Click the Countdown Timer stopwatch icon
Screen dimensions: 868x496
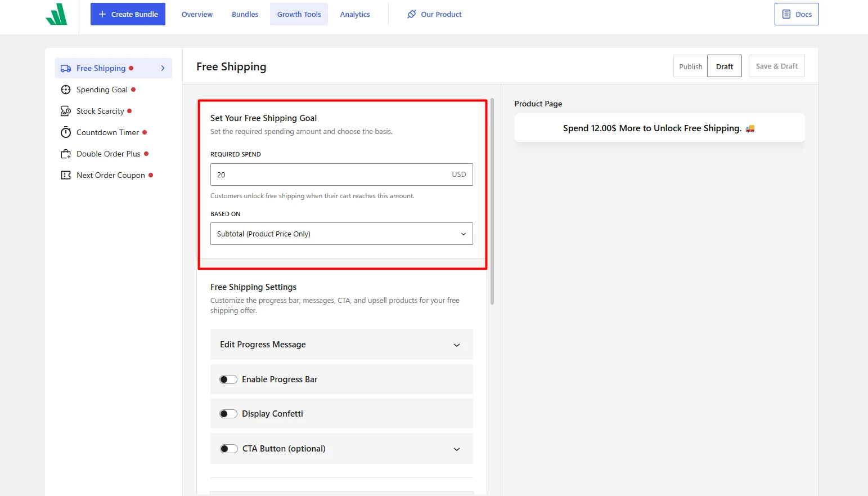66,132
